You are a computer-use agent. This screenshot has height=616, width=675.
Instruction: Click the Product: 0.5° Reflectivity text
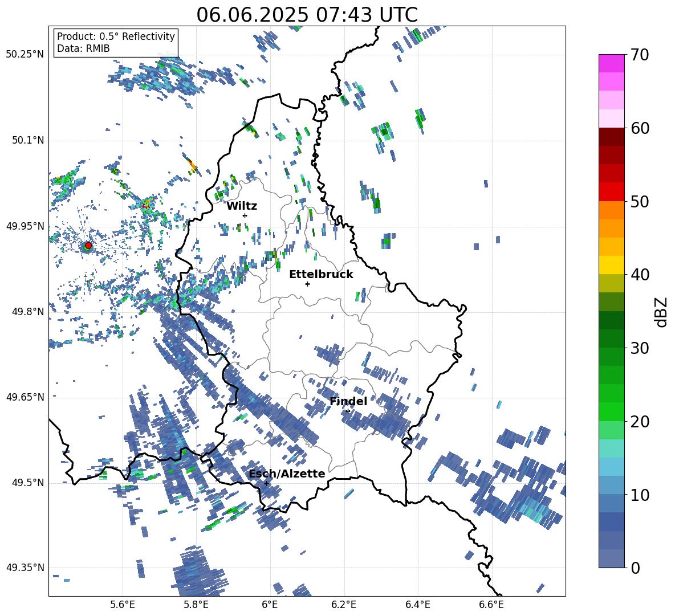coord(116,36)
